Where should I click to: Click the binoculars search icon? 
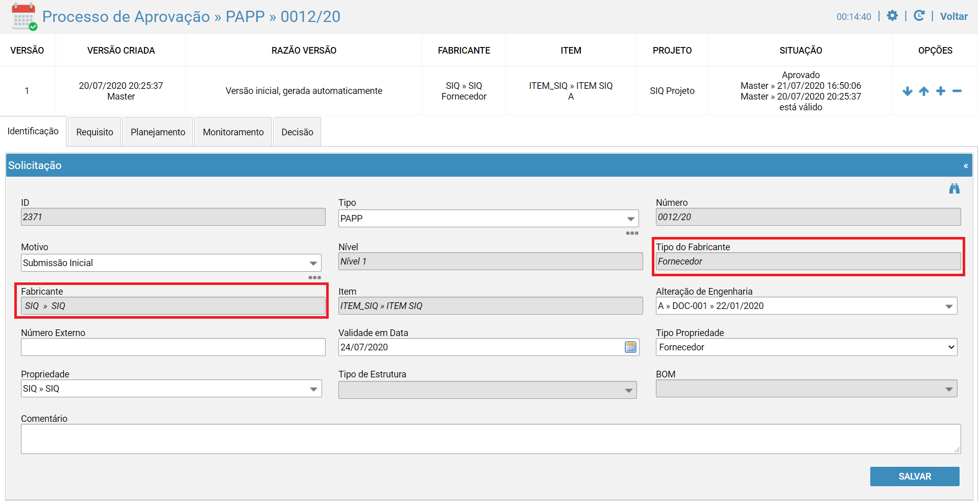pos(954,188)
